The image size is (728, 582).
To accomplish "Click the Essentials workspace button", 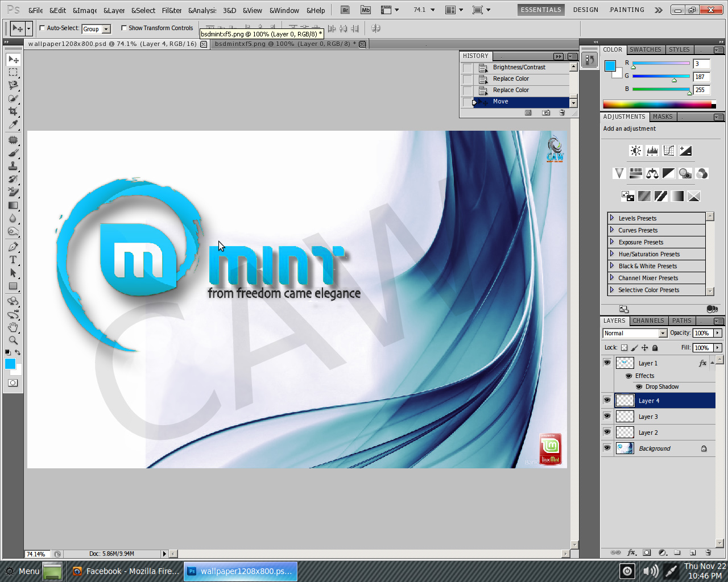I will pos(541,10).
